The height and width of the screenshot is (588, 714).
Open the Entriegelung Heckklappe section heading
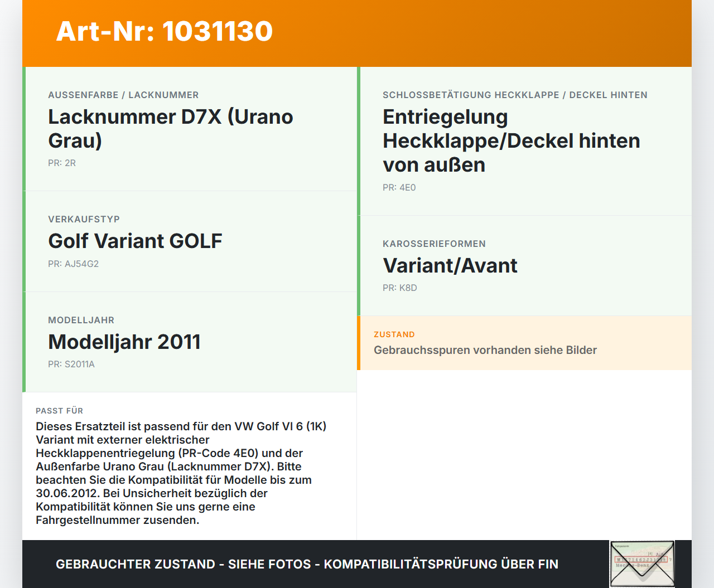pyautogui.click(x=511, y=140)
